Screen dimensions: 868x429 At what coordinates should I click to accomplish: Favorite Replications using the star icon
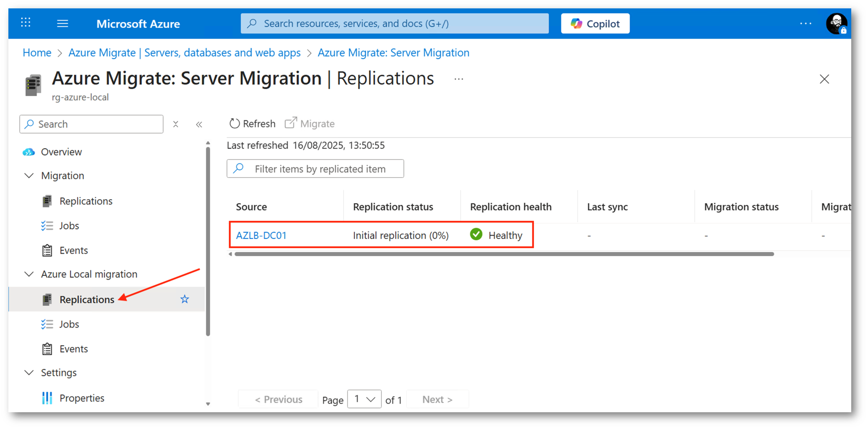click(184, 299)
